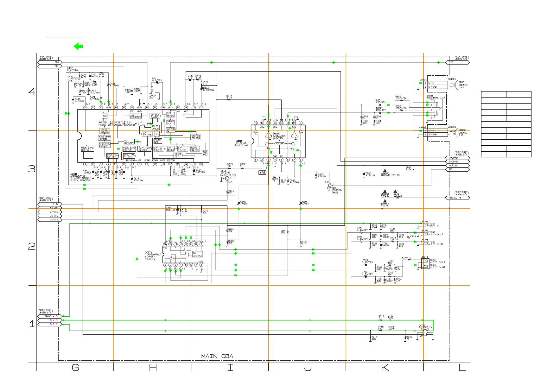Select the C811 470/16V capacitor label

pyautogui.click(x=370, y=174)
